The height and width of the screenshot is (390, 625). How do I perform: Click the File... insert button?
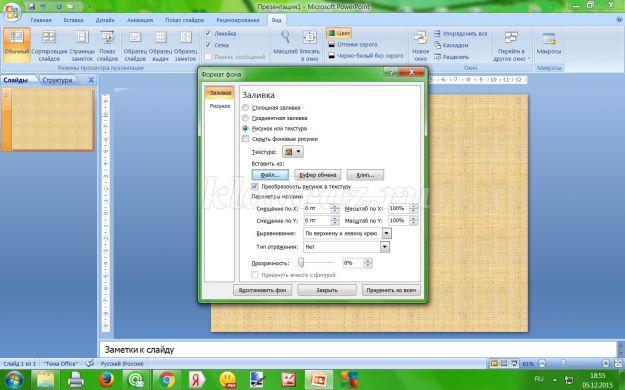tap(270, 175)
